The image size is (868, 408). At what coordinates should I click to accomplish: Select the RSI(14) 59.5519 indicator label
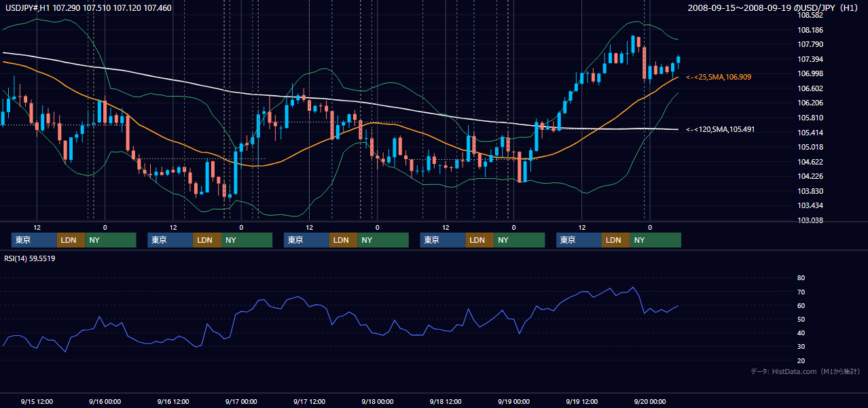[30, 258]
